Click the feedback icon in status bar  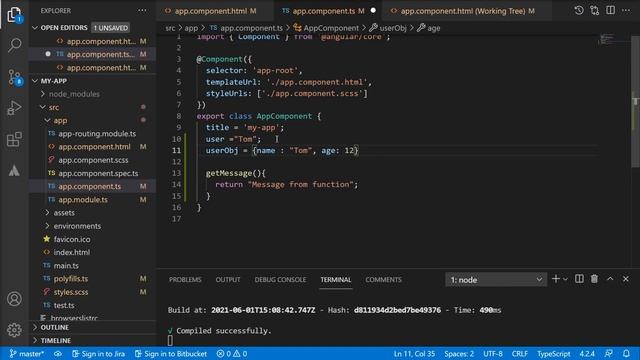pos(609,353)
